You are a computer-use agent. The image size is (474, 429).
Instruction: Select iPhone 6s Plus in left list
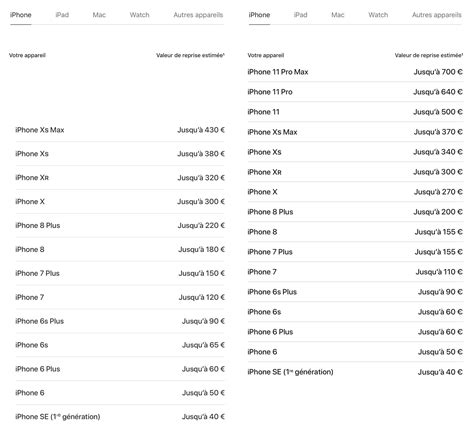point(120,321)
